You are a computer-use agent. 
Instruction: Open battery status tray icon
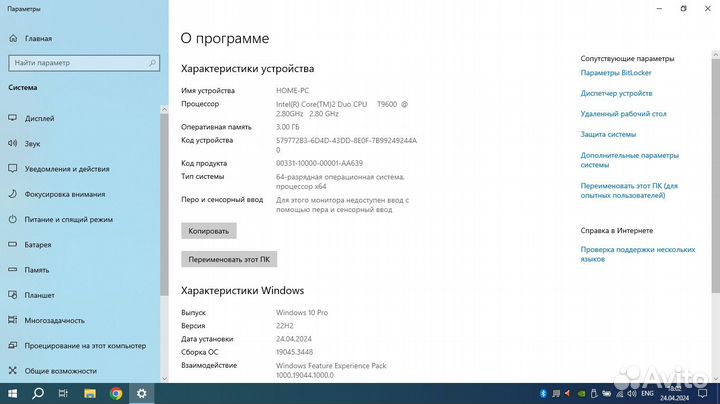[607, 393]
